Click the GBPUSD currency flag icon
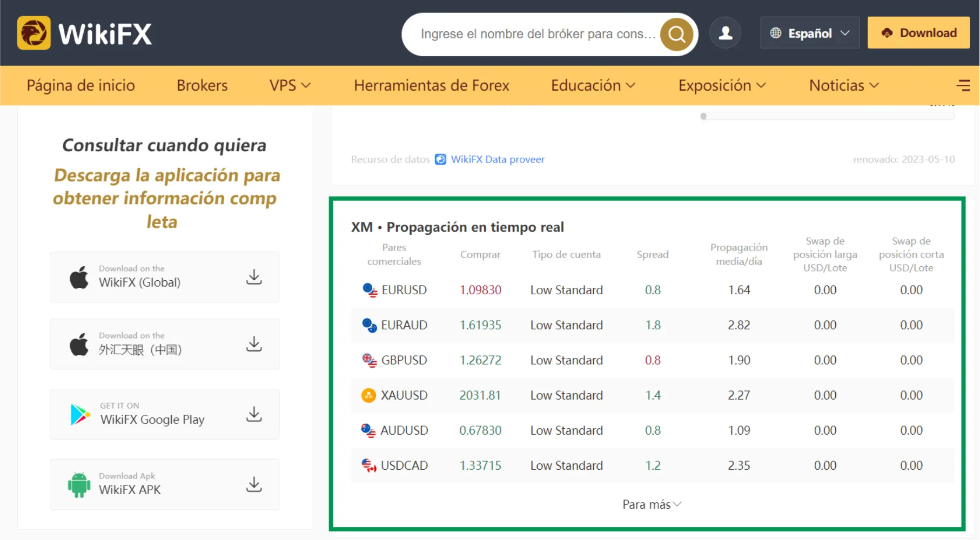This screenshot has width=980, height=540. pyautogui.click(x=370, y=360)
